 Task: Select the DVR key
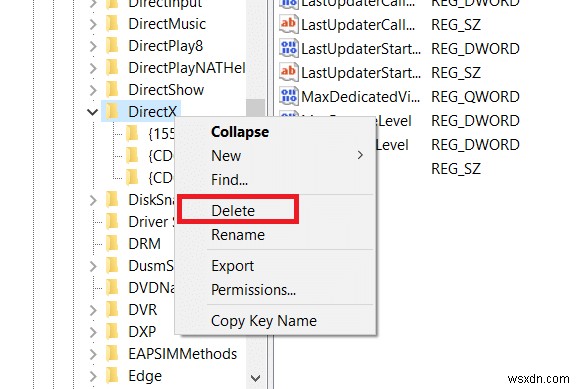point(143,309)
